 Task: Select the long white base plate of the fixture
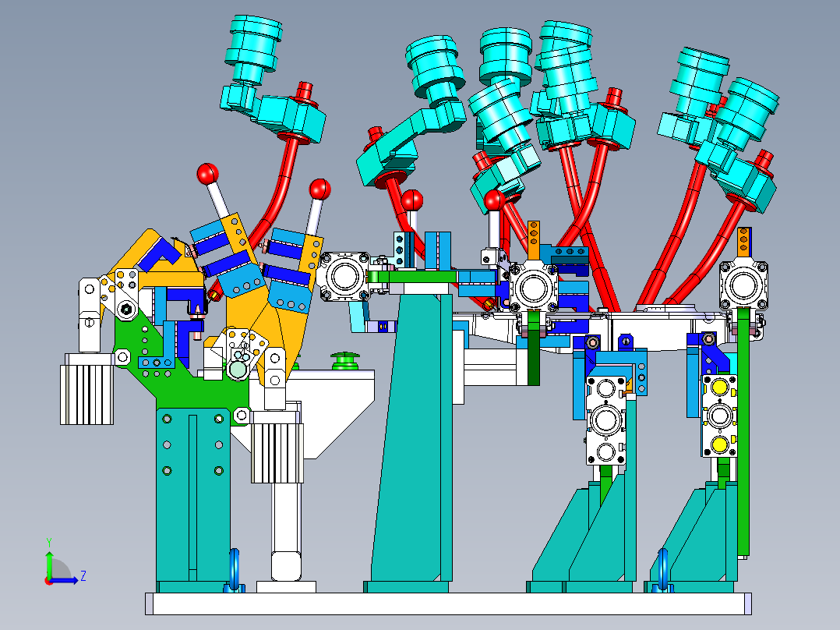[x=448, y=603]
